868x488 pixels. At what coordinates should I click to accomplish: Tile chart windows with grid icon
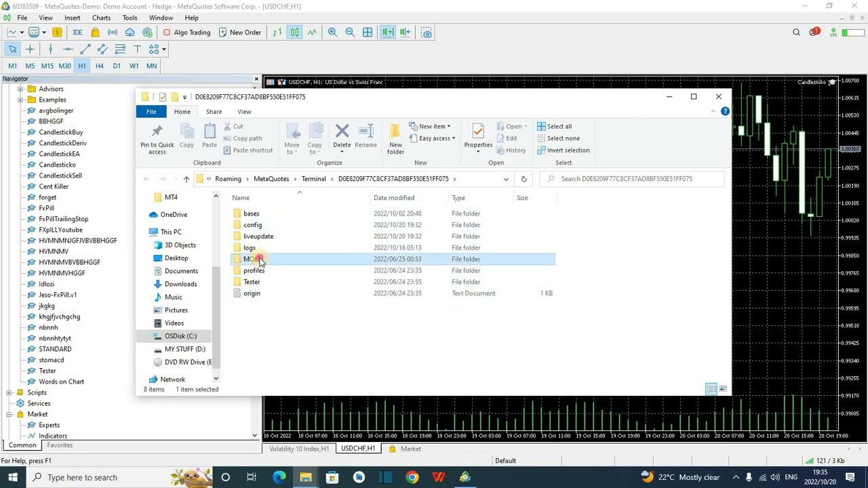368,33
